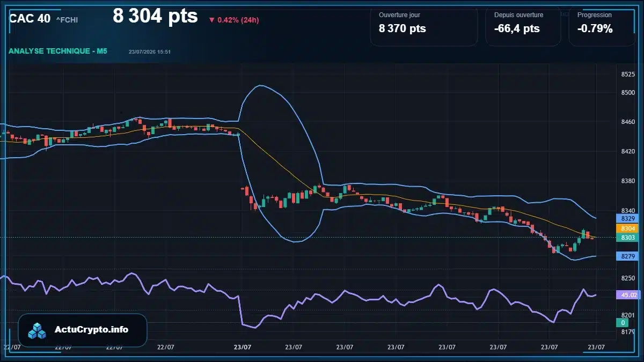Click the blue 8279 lower band tag
This screenshot has height=362, width=644.
coord(627,256)
